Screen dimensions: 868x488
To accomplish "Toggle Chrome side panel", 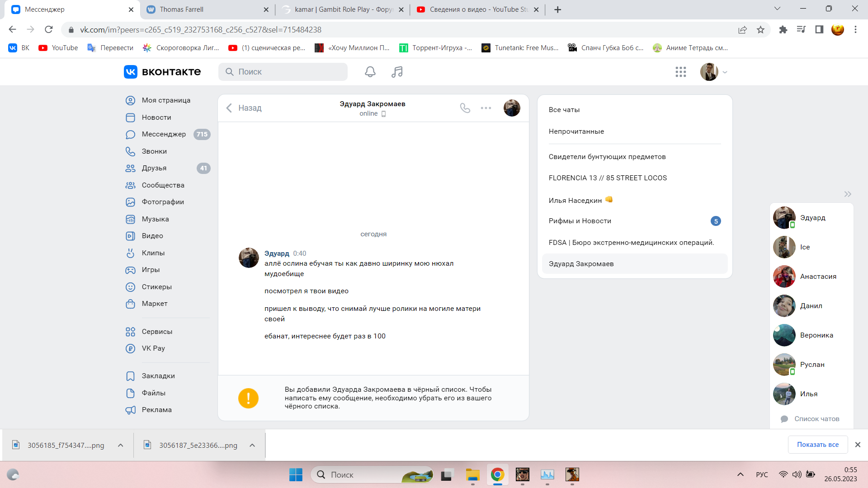I will point(819,30).
